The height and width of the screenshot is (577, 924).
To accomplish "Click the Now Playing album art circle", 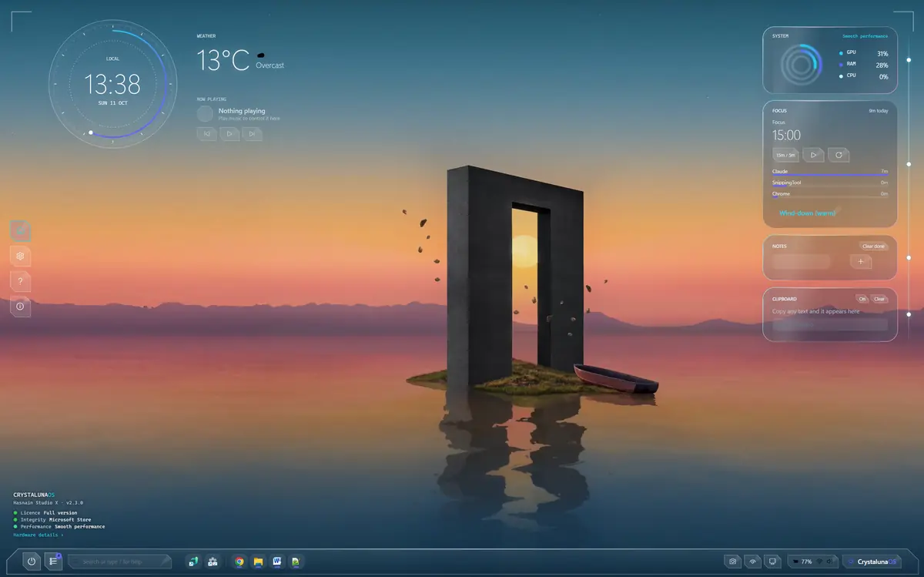I will [x=205, y=114].
